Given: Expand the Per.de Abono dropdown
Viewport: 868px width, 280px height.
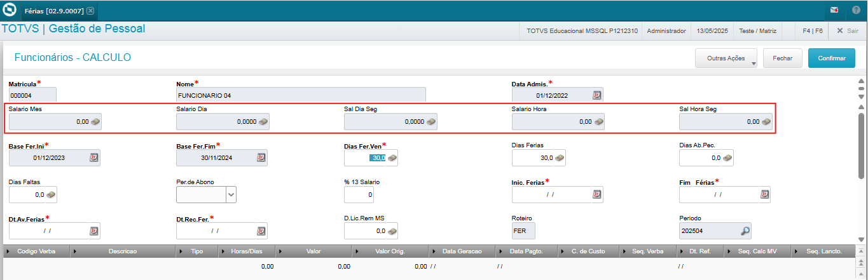Looking at the screenshot, I should coord(231,194).
